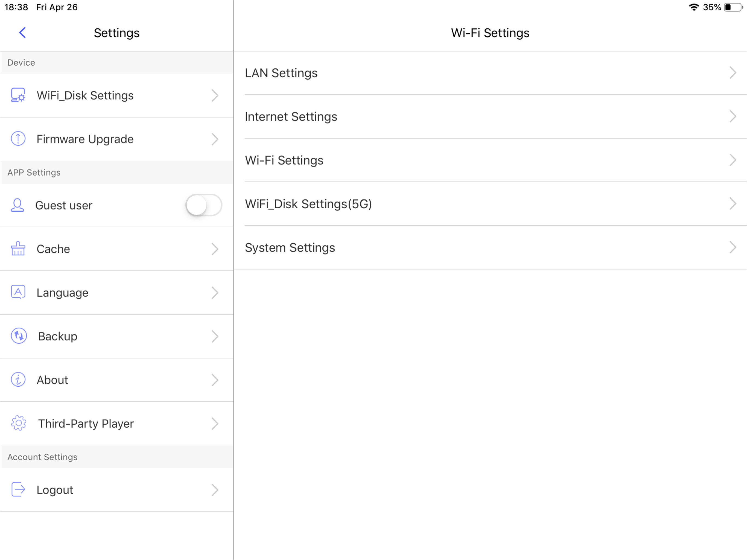Tap the back arrow in Settings header
Screen dimensions: 747x560
pos(22,33)
